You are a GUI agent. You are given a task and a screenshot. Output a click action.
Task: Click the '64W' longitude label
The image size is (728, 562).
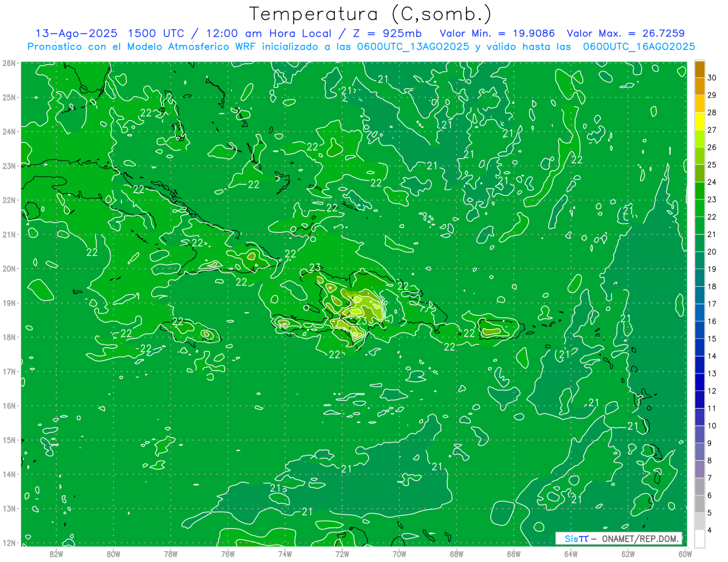[571, 554]
